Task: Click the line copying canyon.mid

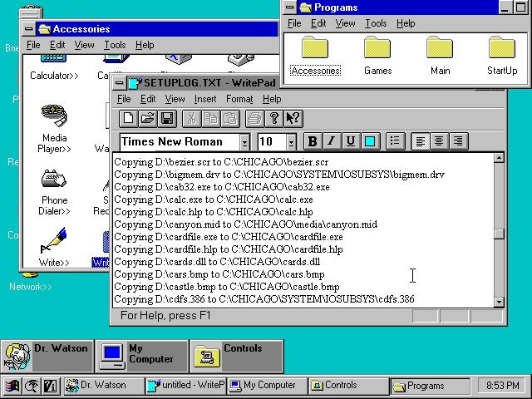Action: pyautogui.click(x=246, y=224)
